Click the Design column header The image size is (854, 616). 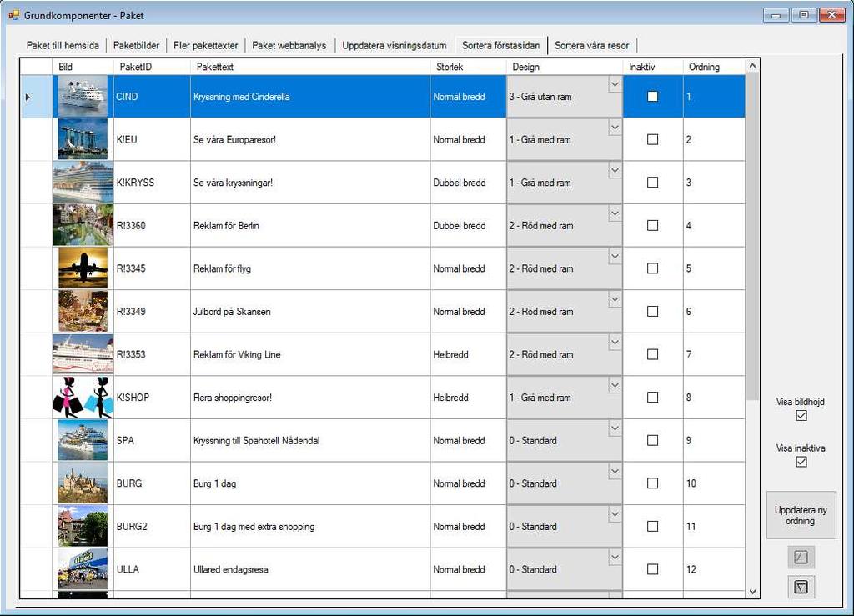tap(565, 67)
